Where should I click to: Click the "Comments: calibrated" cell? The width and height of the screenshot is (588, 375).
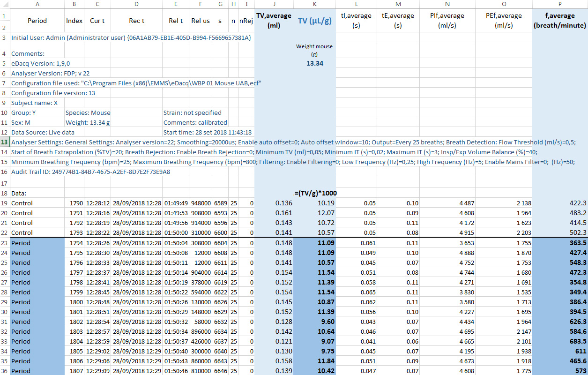coord(195,122)
